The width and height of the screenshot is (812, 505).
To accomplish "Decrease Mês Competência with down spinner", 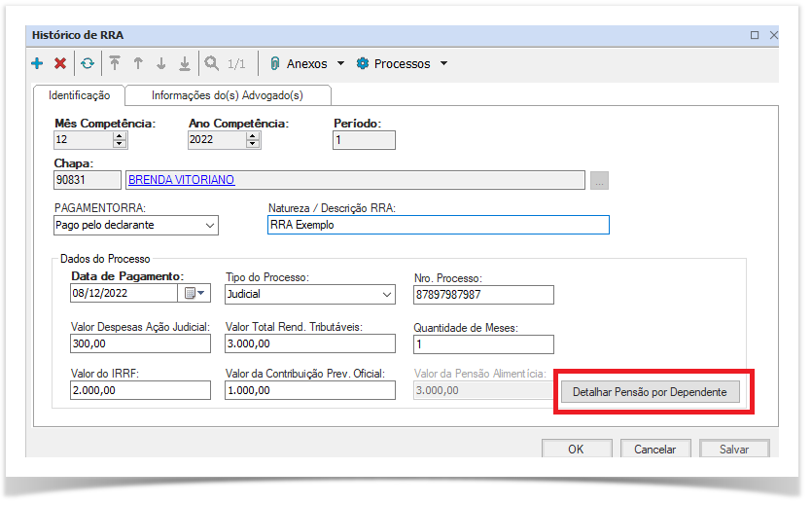I will [x=120, y=143].
